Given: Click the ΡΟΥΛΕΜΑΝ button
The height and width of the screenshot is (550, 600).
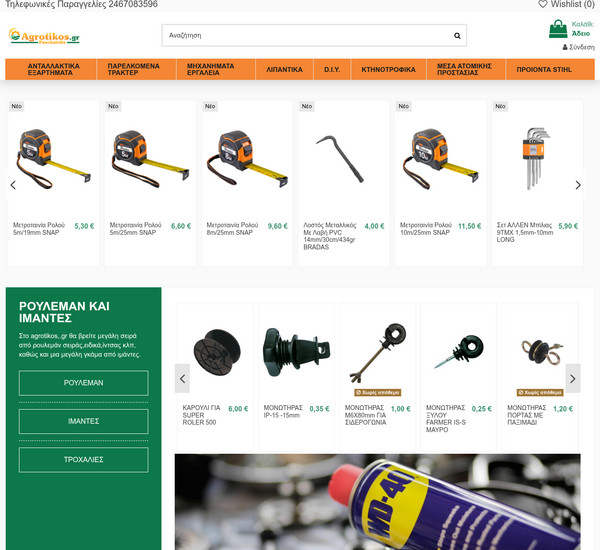Looking at the screenshot, I should coord(83,383).
